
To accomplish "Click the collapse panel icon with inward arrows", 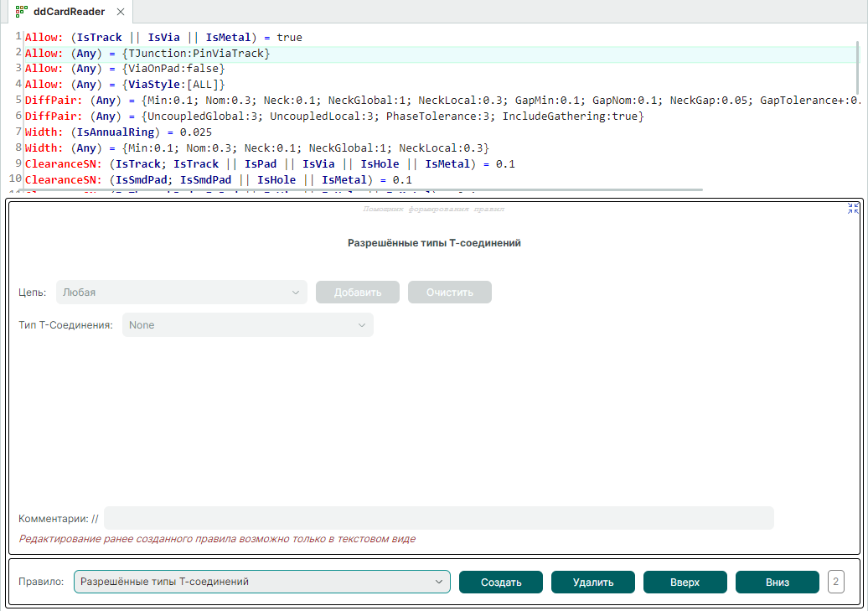I will point(853,208).
